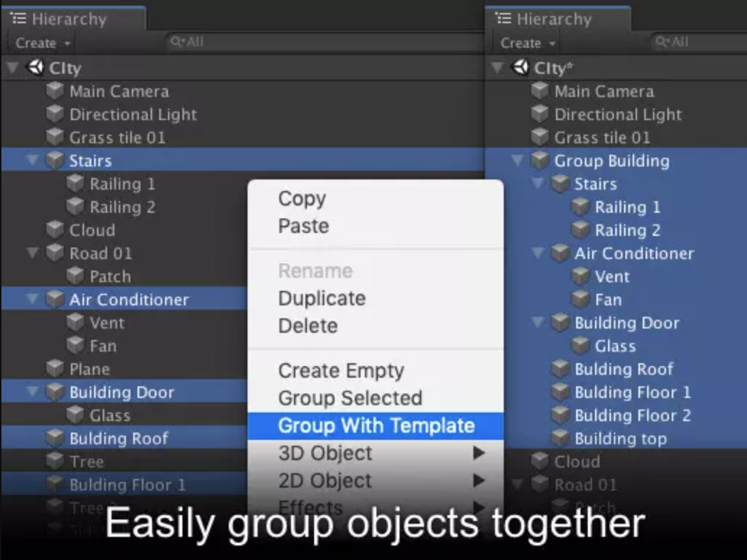Click the Directional Light object icon
This screenshot has width=747, height=560.
coord(54,114)
